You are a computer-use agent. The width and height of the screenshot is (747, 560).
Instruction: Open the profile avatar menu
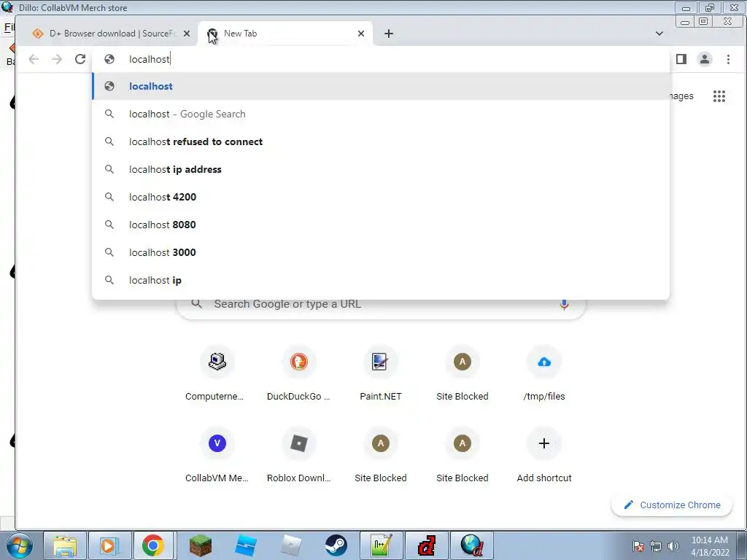click(705, 59)
